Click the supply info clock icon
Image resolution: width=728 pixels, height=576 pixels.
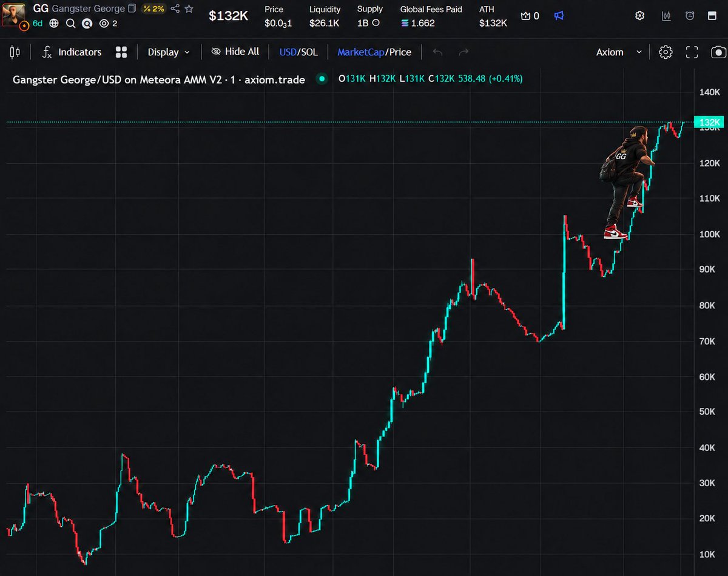click(x=376, y=23)
